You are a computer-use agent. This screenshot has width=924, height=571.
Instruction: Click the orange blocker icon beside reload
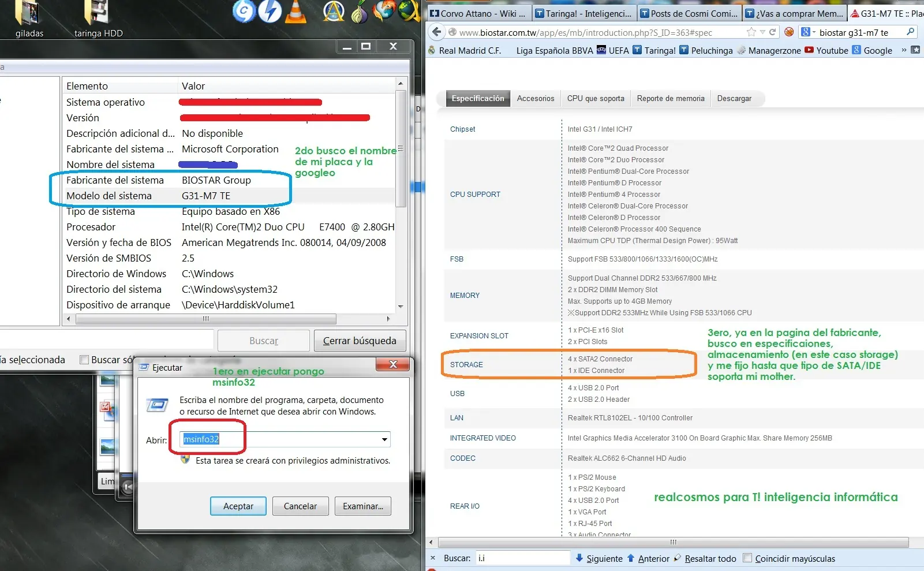pos(789,32)
